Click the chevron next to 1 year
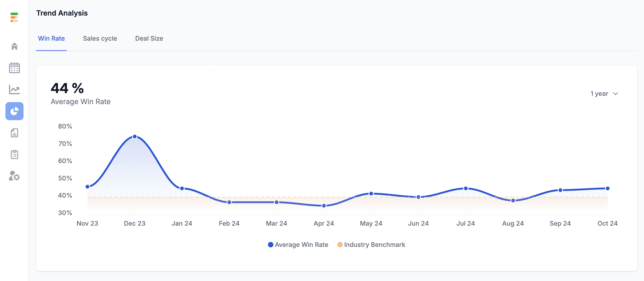This screenshot has width=644, height=281. (616, 94)
